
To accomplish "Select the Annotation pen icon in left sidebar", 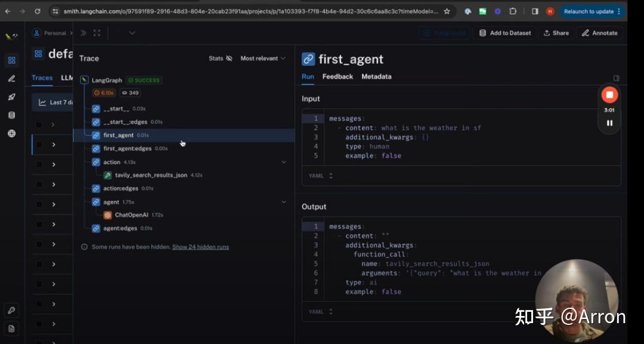I will [x=11, y=78].
